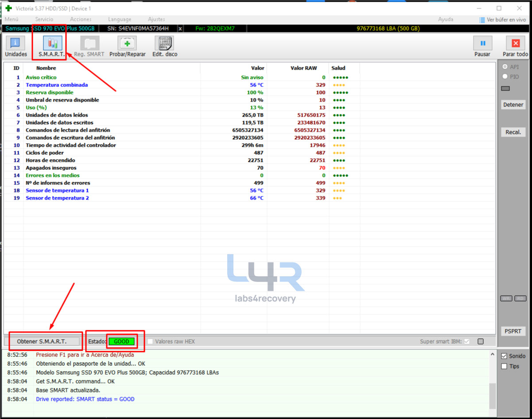This screenshot has height=419, width=532.
Task: Click the 'Base SMART actualizada.' log line
Action: pyautogui.click(x=68, y=390)
